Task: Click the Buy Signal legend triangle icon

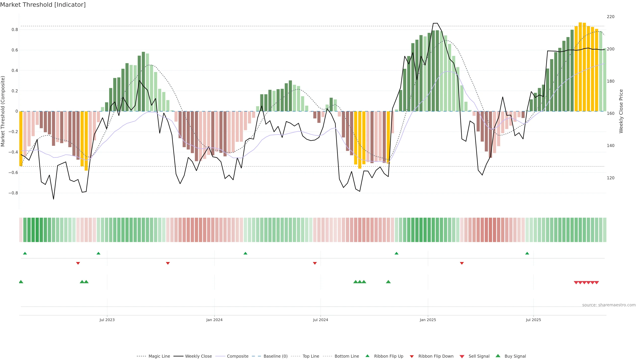Action: pyautogui.click(x=498, y=356)
